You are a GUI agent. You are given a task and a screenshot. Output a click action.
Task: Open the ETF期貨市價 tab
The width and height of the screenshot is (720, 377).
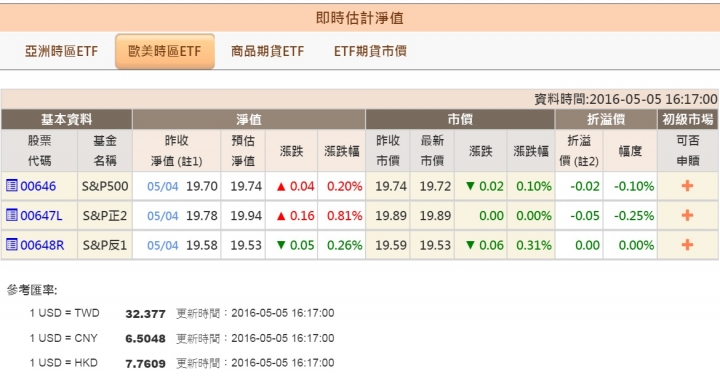[x=370, y=51]
